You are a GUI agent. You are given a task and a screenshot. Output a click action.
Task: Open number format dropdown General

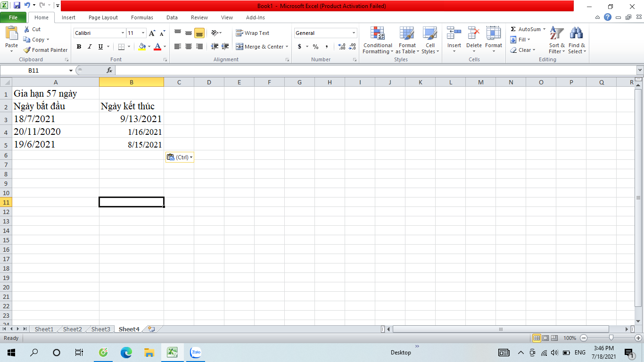[x=354, y=33]
